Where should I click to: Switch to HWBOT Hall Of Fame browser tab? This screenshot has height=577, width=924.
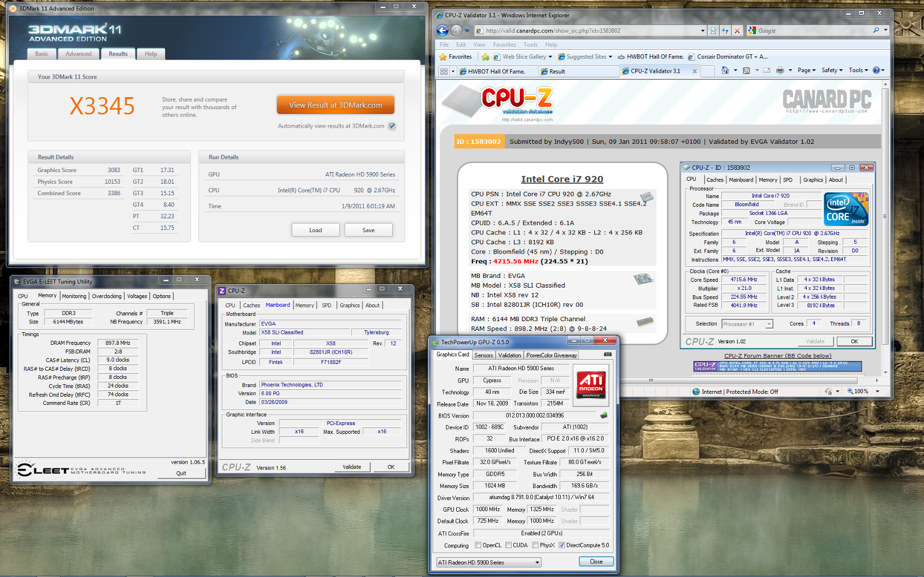tap(497, 72)
